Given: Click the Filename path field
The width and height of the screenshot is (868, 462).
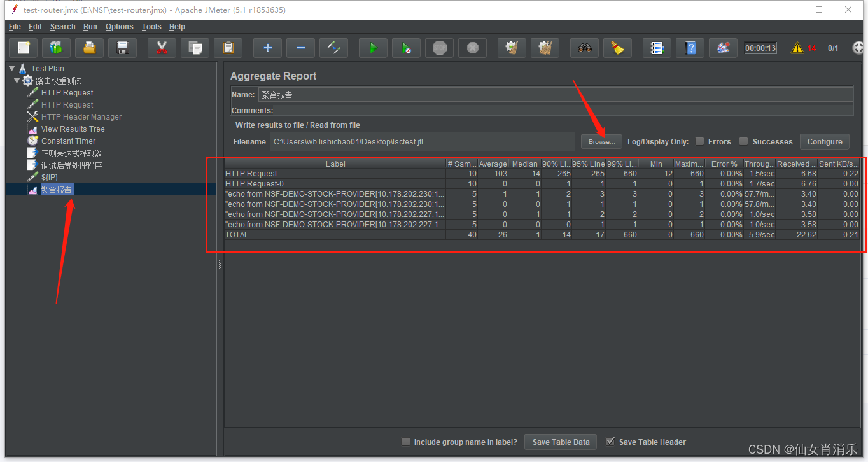Looking at the screenshot, I should (x=422, y=141).
